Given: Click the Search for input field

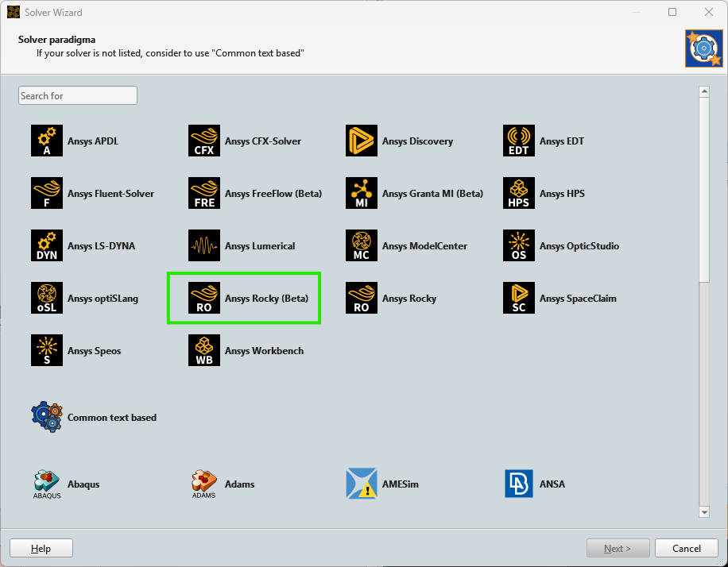Looking at the screenshot, I should click(77, 94).
